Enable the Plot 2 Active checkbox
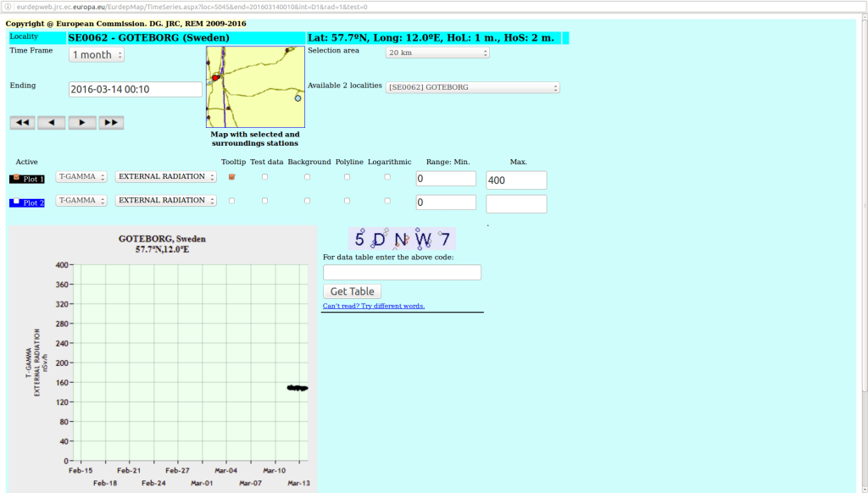The image size is (868, 493). click(16, 202)
